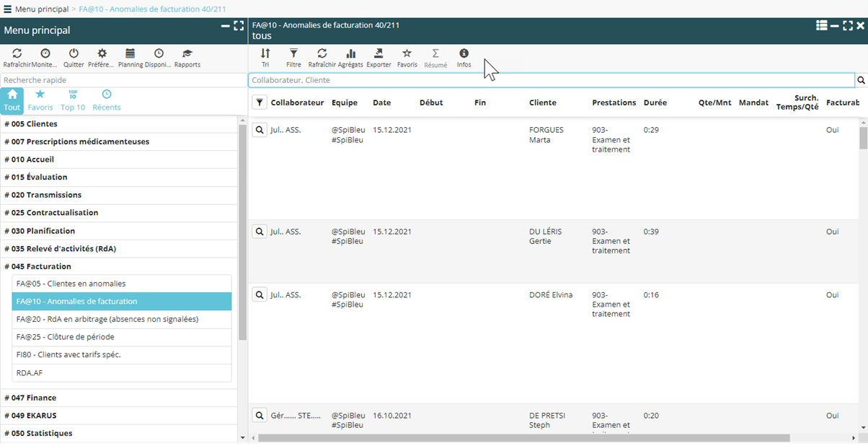Show Agrégats bar chart tool

tap(350, 54)
